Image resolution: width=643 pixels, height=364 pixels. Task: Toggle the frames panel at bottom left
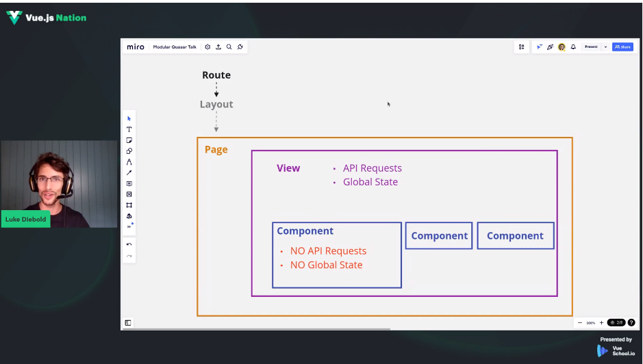[x=128, y=322]
